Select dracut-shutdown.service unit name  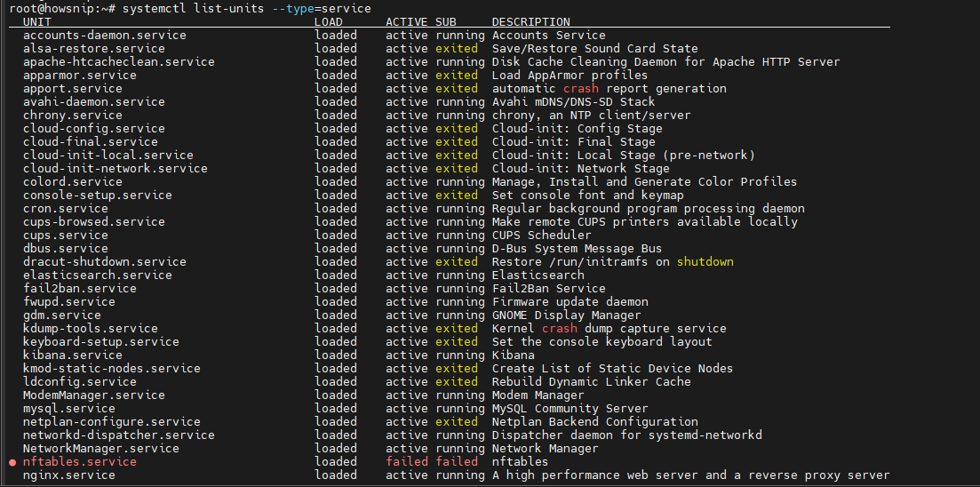point(104,262)
